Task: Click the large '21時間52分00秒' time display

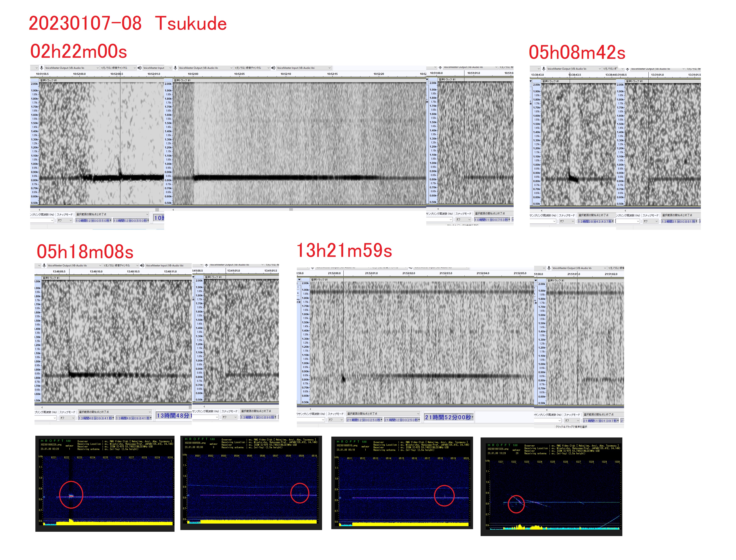Action: tap(448, 417)
